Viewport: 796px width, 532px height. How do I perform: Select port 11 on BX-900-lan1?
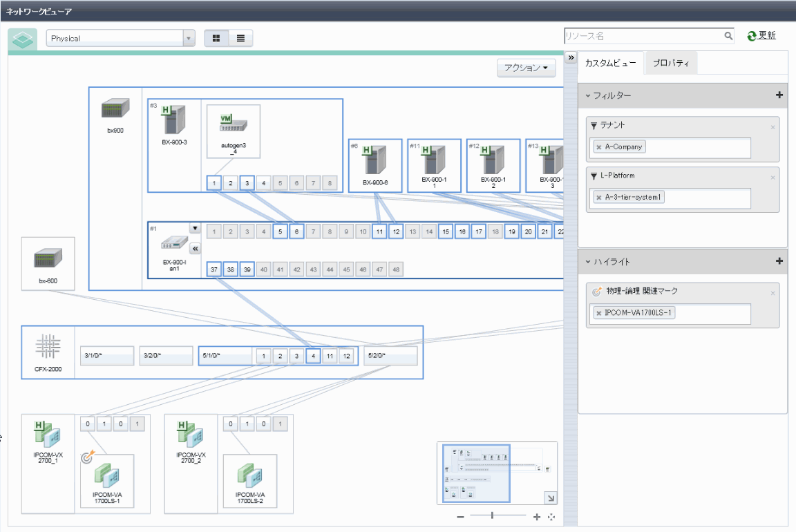point(379,231)
